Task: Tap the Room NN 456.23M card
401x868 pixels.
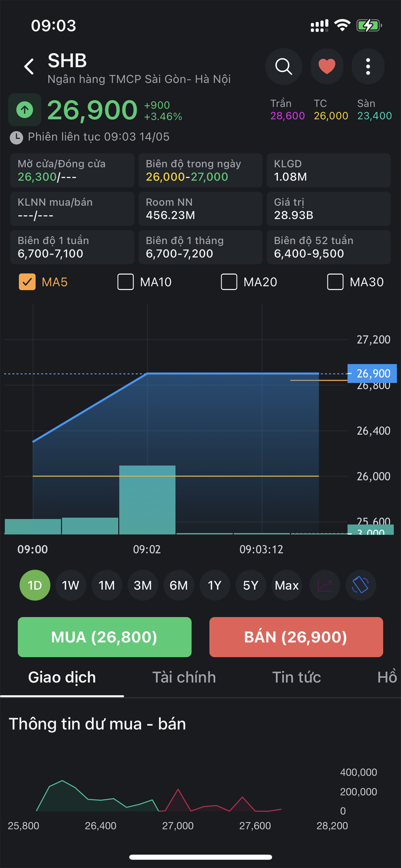Action: click(200, 209)
